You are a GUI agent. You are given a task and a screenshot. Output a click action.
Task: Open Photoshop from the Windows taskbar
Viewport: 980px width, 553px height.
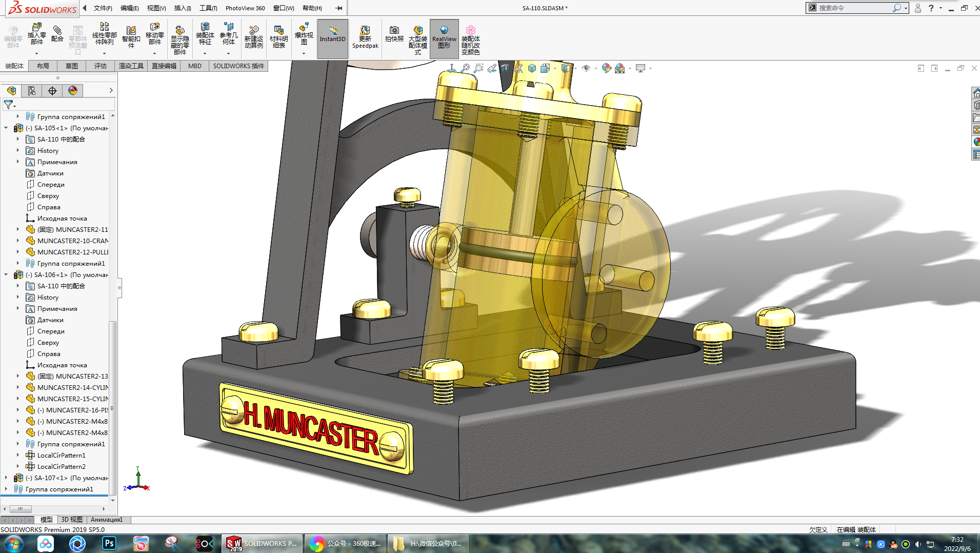pyautogui.click(x=109, y=543)
